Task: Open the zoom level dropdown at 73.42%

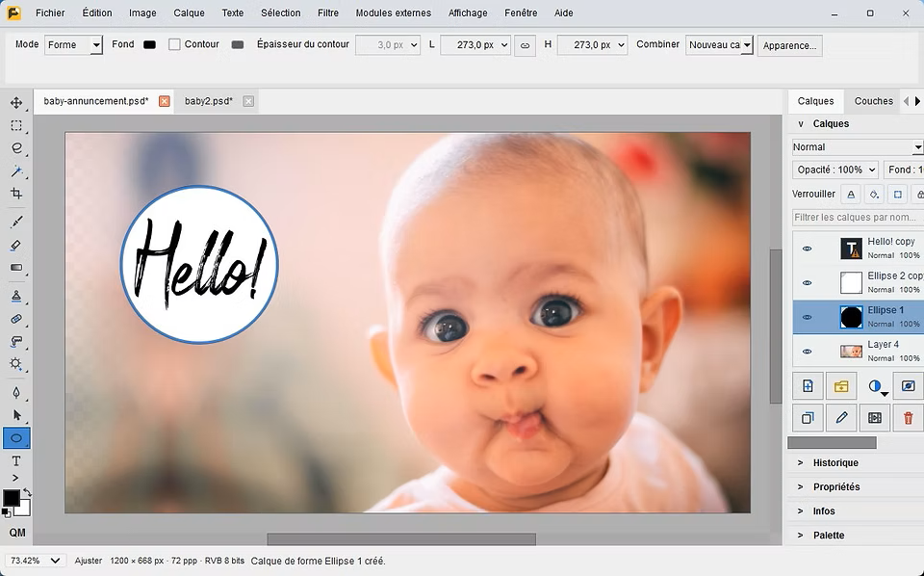Action: (x=35, y=561)
